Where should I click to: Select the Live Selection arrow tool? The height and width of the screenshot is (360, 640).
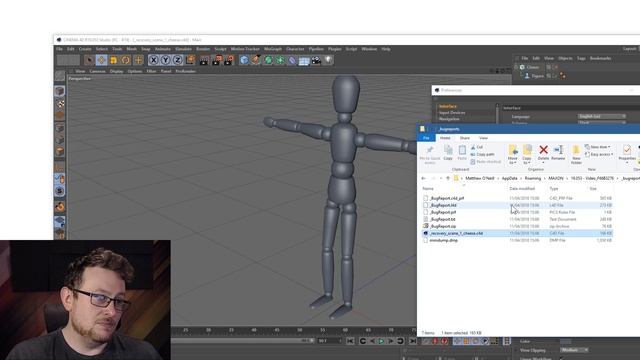tap(89, 60)
